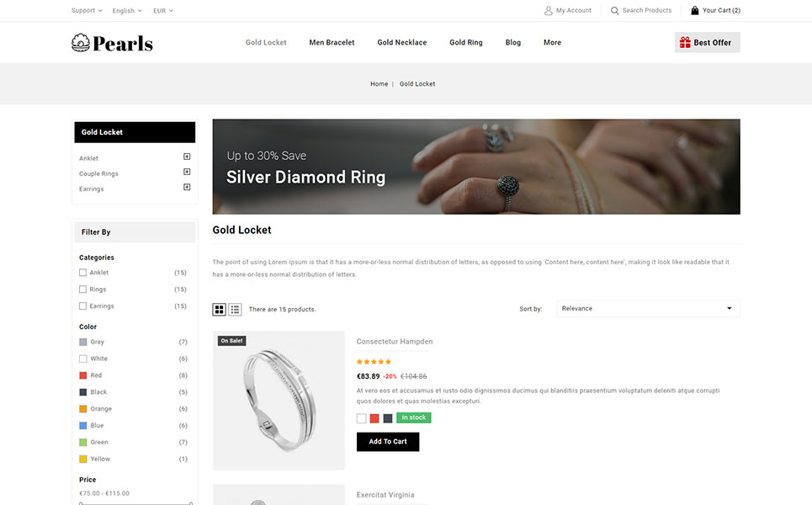
Task: Click the five-star rating of Consectetur Hampden
Action: (374, 362)
